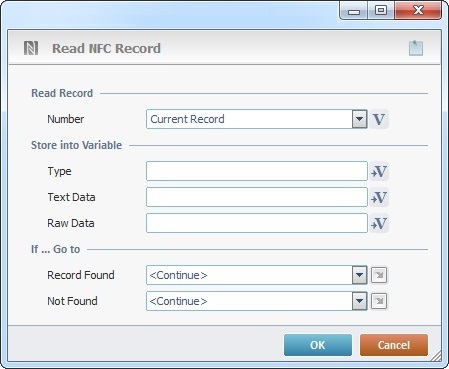Click into the Type variable input field
Image resolution: width=449 pixels, height=369 pixels.
click(x=257, y=171)
